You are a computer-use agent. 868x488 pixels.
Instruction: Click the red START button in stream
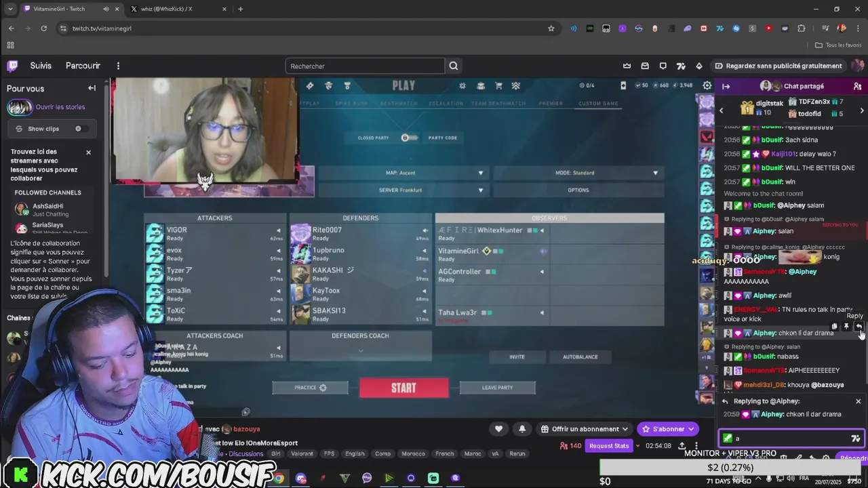pos(403,388)
